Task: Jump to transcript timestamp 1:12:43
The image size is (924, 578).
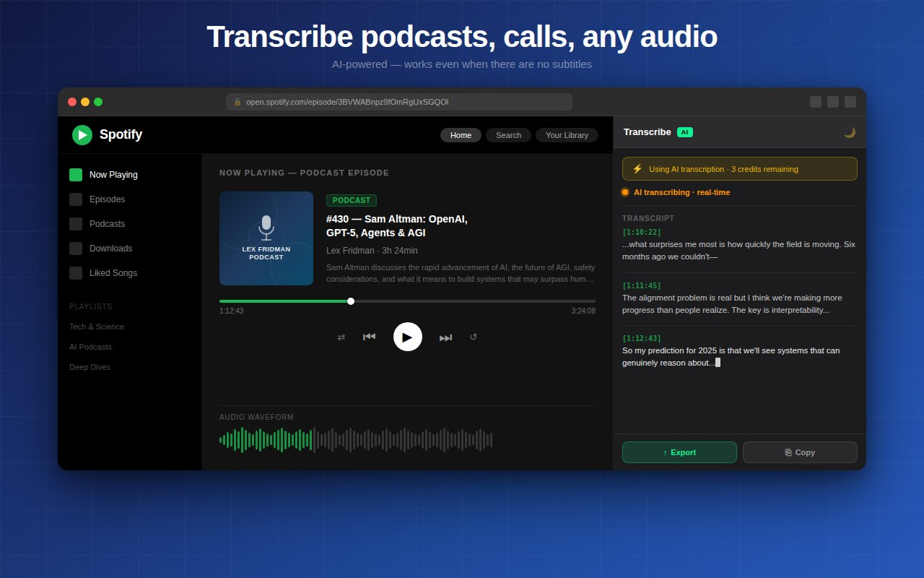Action: (x=642, y=338)
